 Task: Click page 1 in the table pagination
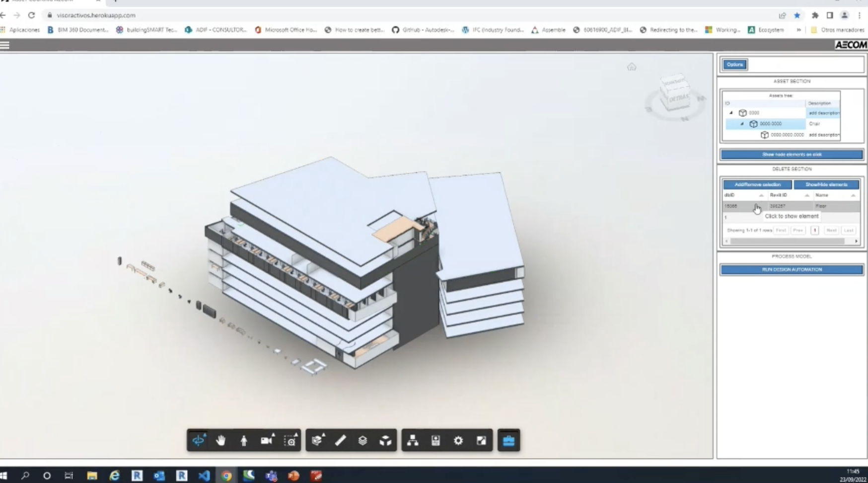click(x=814, y=230)
